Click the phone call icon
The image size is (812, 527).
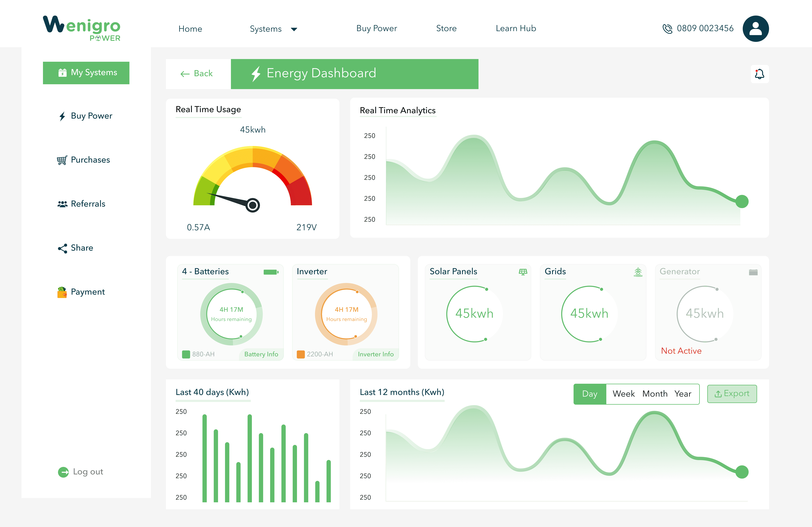[x=667, y=29]
